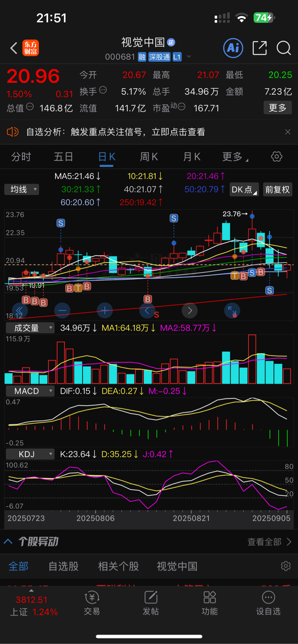Move the chart left with the left arrow
The height and width of the screenshot is (644, 298).
click(x=147, y=310)
